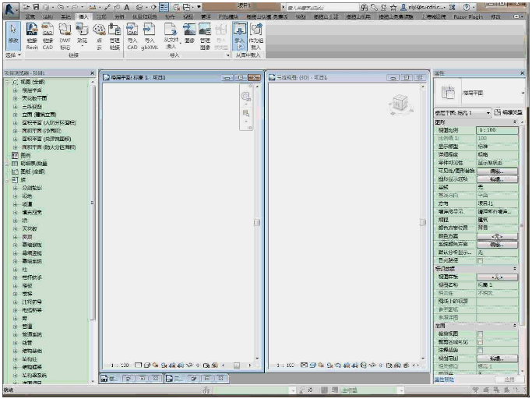Image resolution: width=532 pixels, height=399 pixels.
Task: Click Edit button for Graphic Display Options (图形显示选项)
Action: pos(497,179)
